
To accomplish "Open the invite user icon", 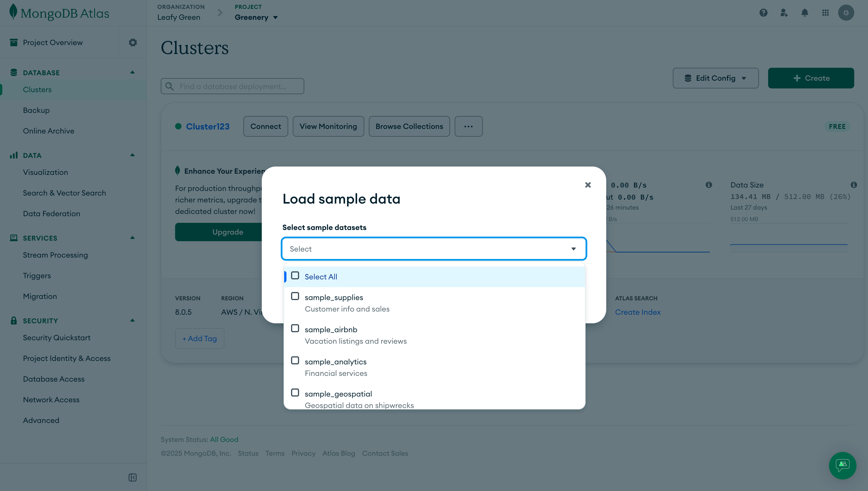I will 784,13.
